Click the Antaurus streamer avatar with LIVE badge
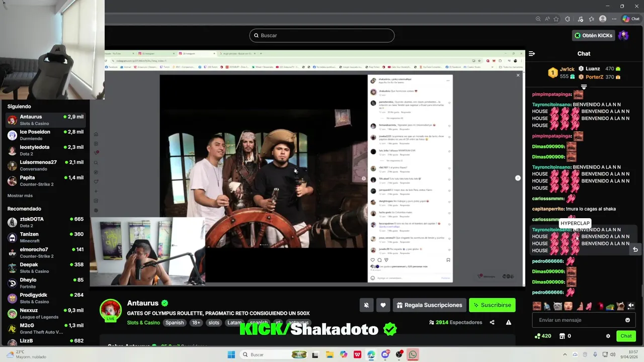Screen dimensions: 644x362 pyautogui.click(x=111, y=310)
